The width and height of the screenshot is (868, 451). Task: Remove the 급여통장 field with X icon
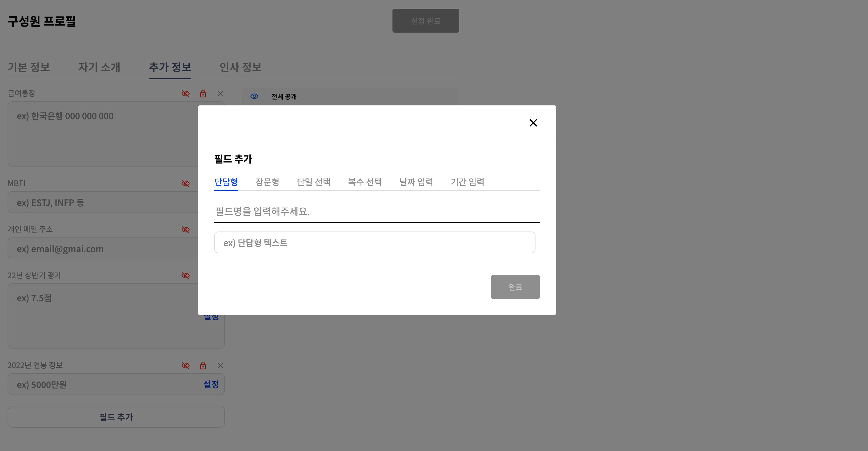220,94
